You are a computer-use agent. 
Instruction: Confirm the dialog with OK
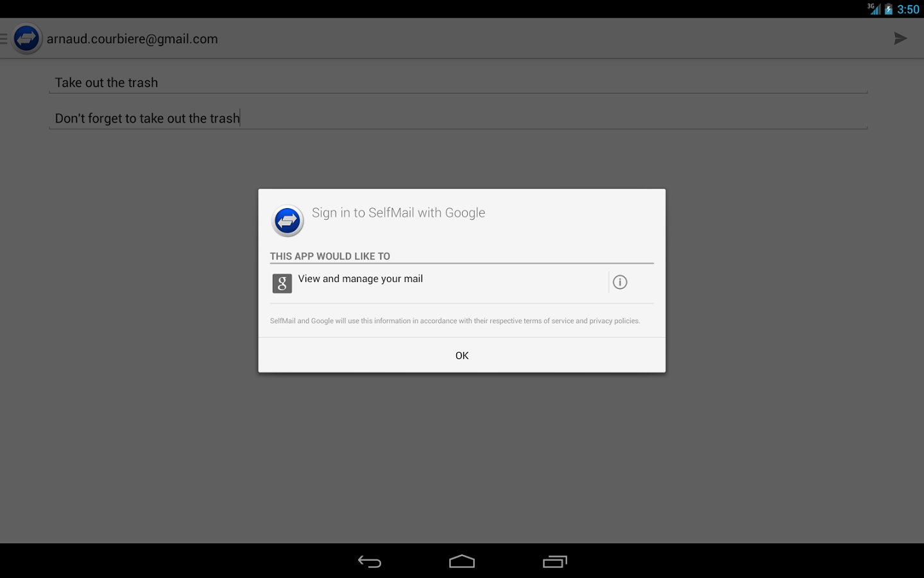click(462, 355)
